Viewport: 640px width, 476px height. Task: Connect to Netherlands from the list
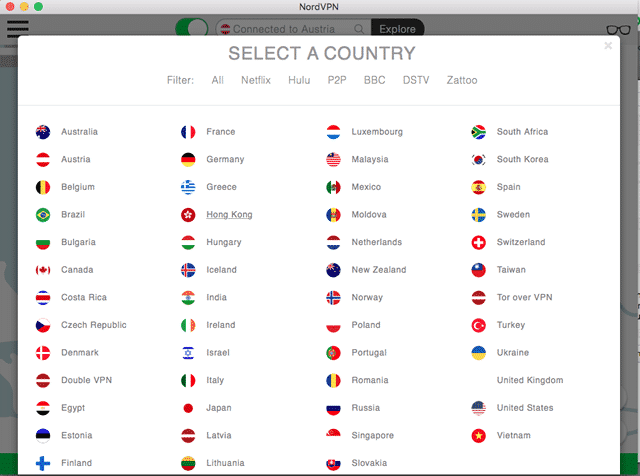[x=377, y=242]
